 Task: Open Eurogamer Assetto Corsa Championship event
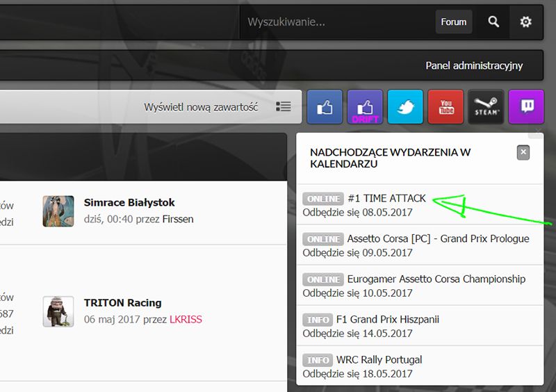tap(436, 279)
